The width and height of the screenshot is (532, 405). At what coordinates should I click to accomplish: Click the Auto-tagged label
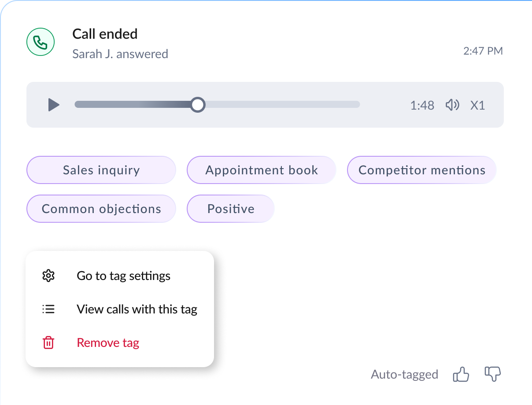(x=405, y=375)
